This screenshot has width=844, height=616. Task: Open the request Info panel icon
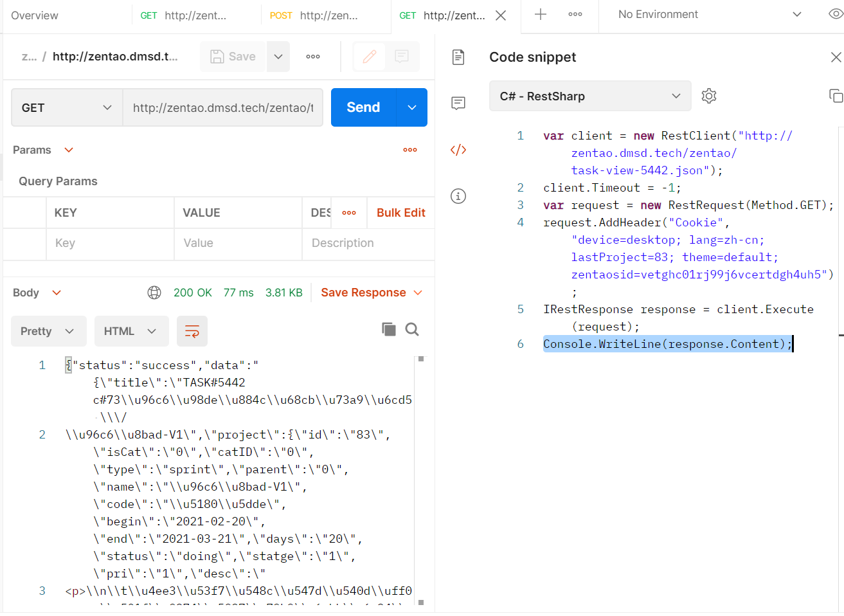458,195
